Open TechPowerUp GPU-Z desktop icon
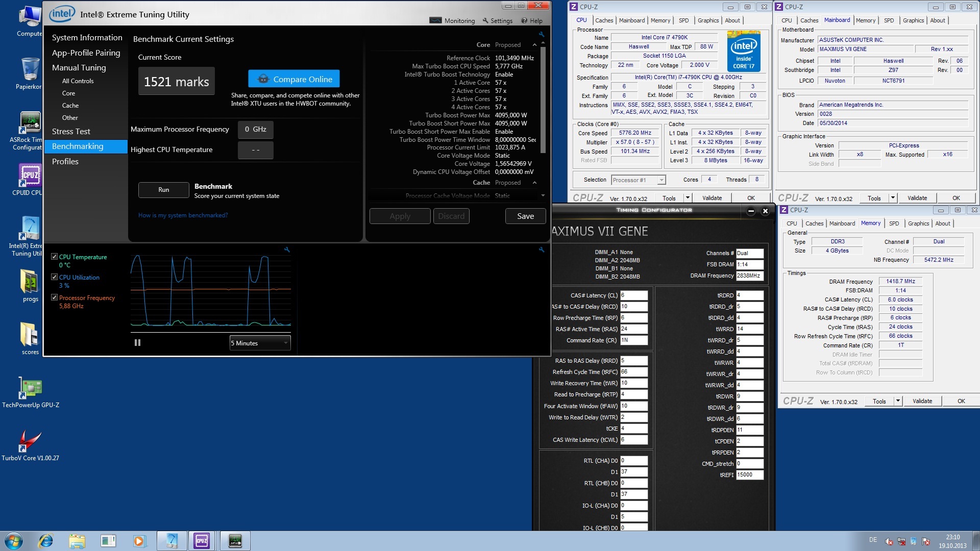The height and width of the screenshot is (551, 980). click(31, 392)
